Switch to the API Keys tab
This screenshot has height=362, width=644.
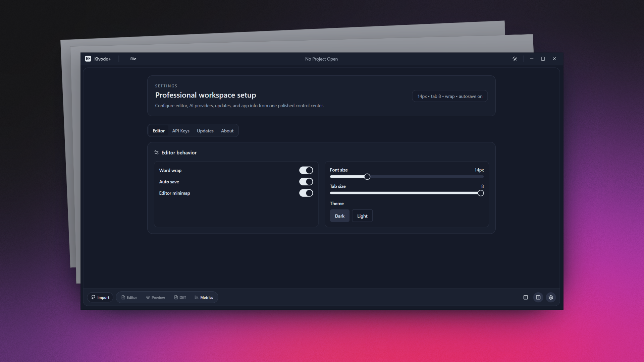pos(180,131)
